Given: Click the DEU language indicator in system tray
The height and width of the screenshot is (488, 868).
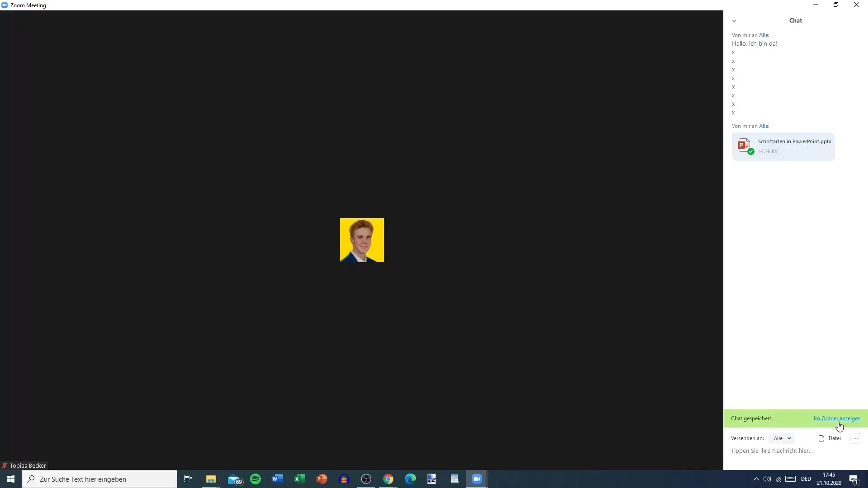Looking at the screenshot, I should point(806,479).
